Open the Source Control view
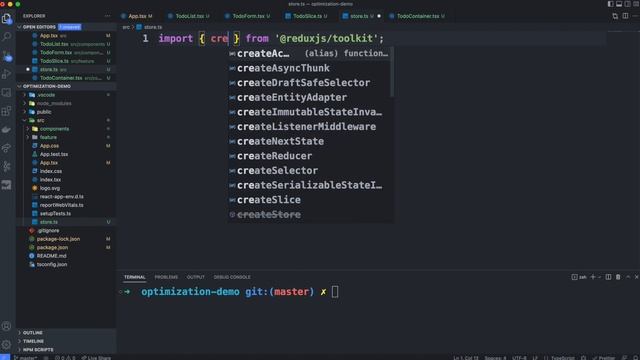Screen dimensions: 640x360 pos(7,56)
